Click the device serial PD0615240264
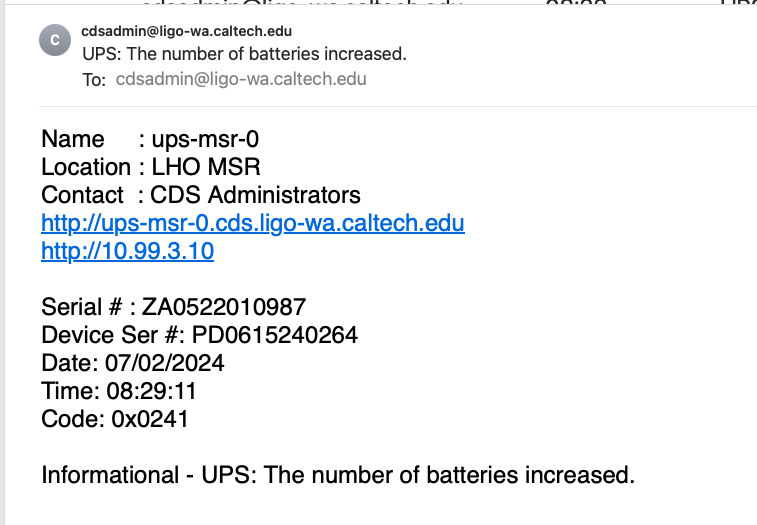Screen dimensions: 757x525 click(x=275, y=335)
